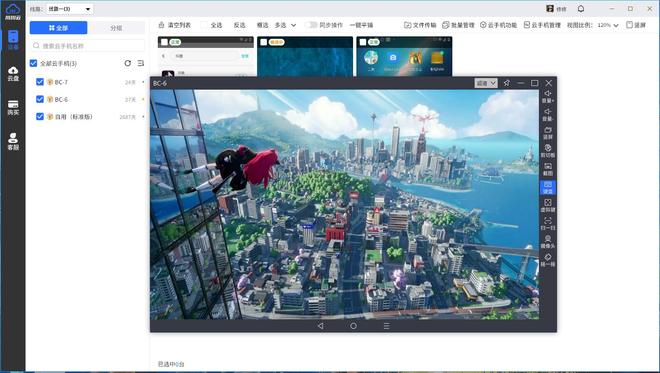This screenshot has height=373, width=660.
Task: Tap Android recents menu in BC-6 window
Action: point(386,326)
